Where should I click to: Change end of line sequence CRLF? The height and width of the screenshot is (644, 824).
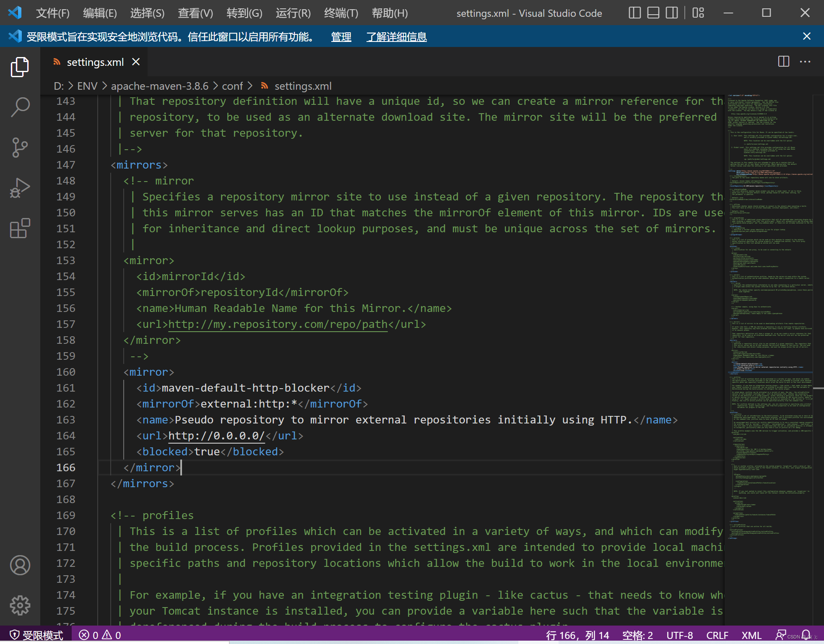[717, 635]
